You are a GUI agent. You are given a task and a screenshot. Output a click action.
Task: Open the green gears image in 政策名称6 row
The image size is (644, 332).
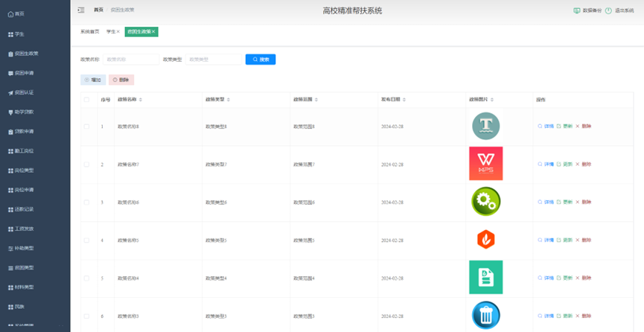(486, 201)
